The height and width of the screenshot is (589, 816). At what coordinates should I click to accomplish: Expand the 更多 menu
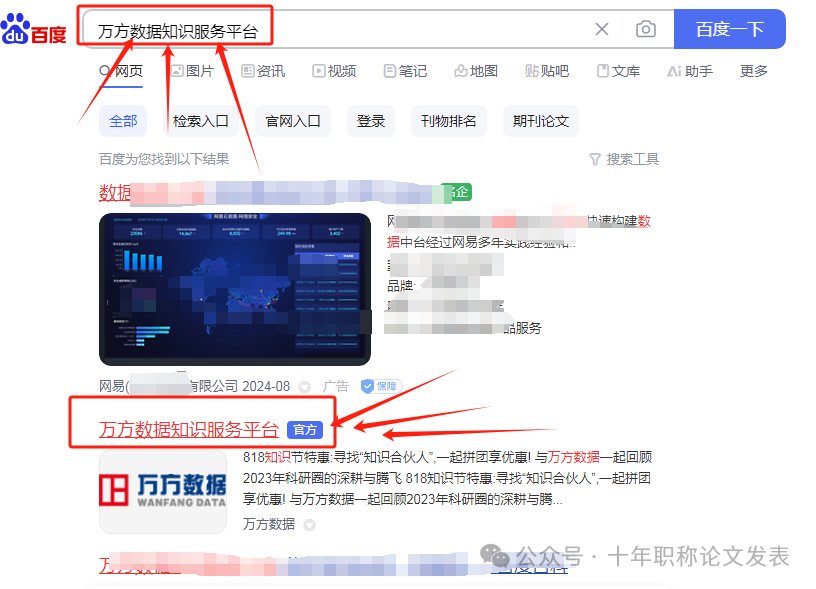point(754,71)
